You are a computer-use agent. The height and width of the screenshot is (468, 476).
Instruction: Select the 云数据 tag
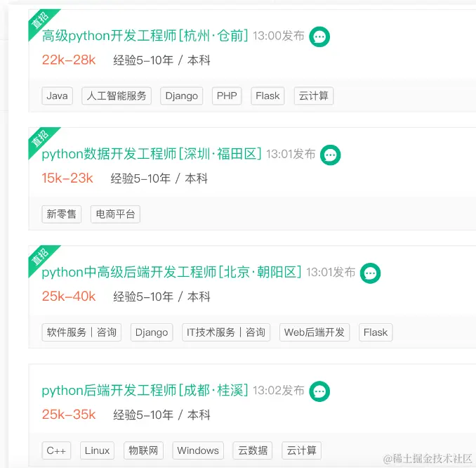253,450
